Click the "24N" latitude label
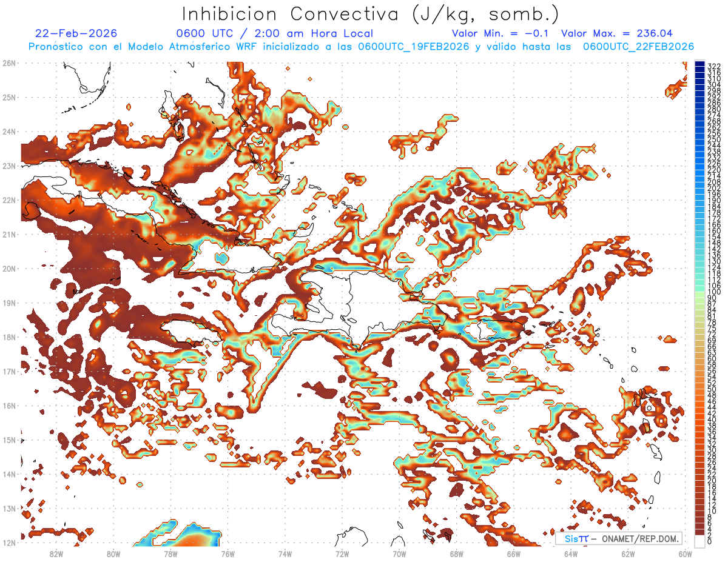 [8, 132]
